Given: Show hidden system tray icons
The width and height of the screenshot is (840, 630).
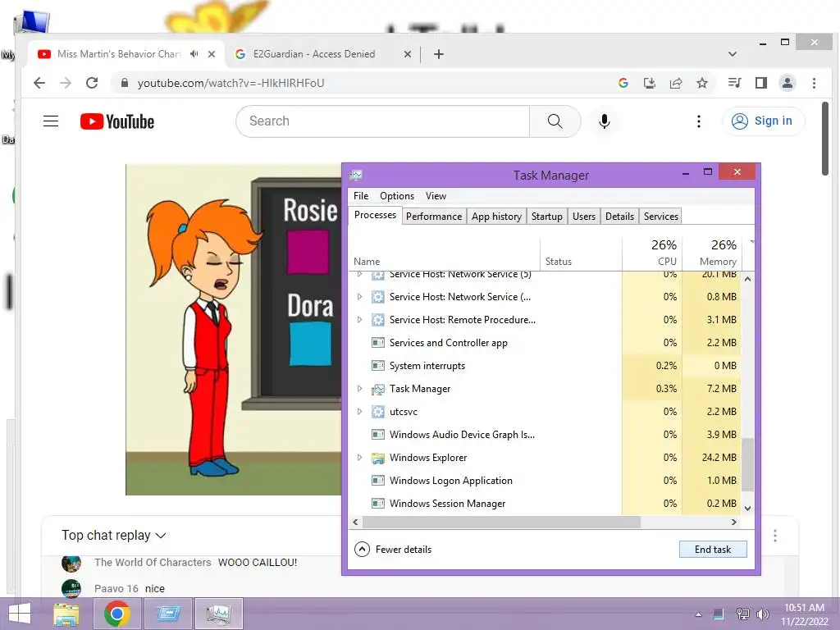Looking at the screenshot, I should tap(698, 614).
